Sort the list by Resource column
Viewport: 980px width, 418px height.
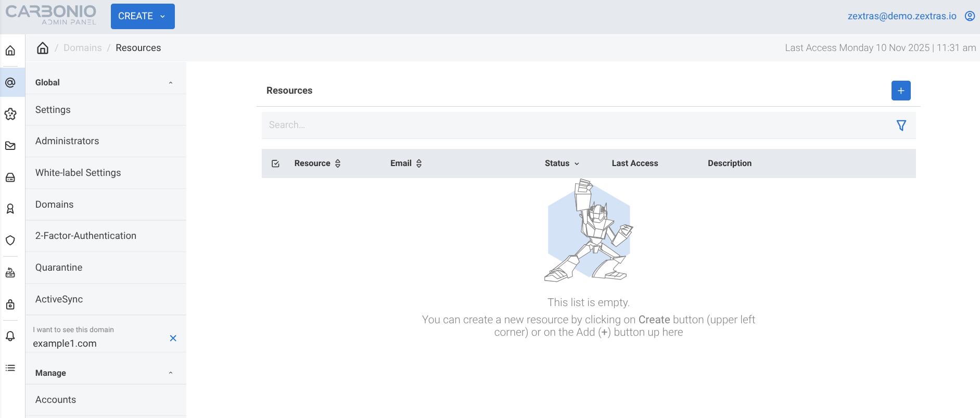point(338,163)
